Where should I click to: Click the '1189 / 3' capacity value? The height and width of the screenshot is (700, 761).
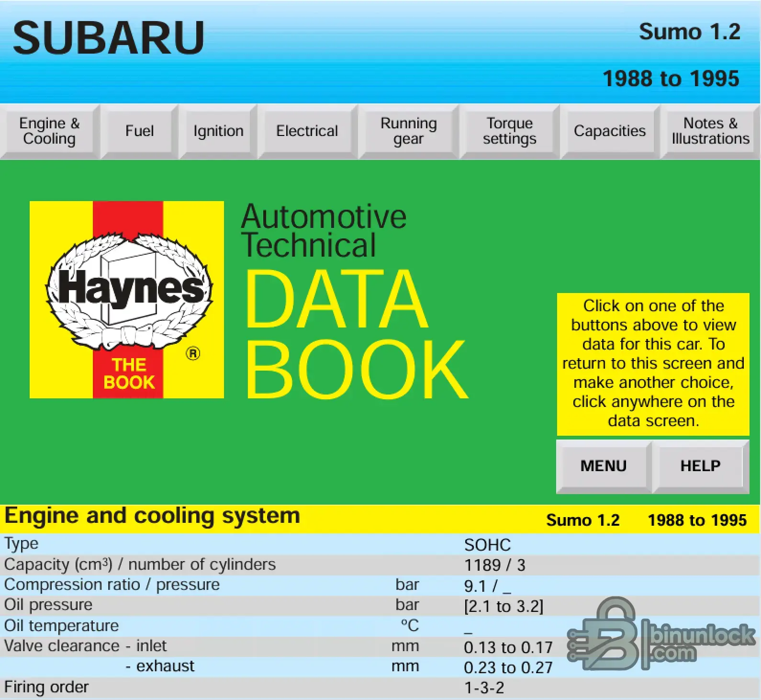click(x=494, y=565)
